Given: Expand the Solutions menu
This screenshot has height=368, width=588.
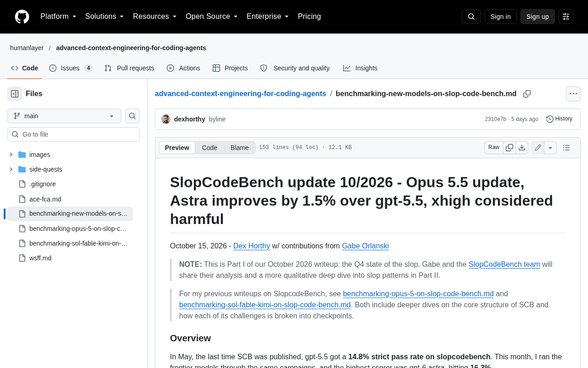Looking at the screenshot, I should [x=105, y=17].
